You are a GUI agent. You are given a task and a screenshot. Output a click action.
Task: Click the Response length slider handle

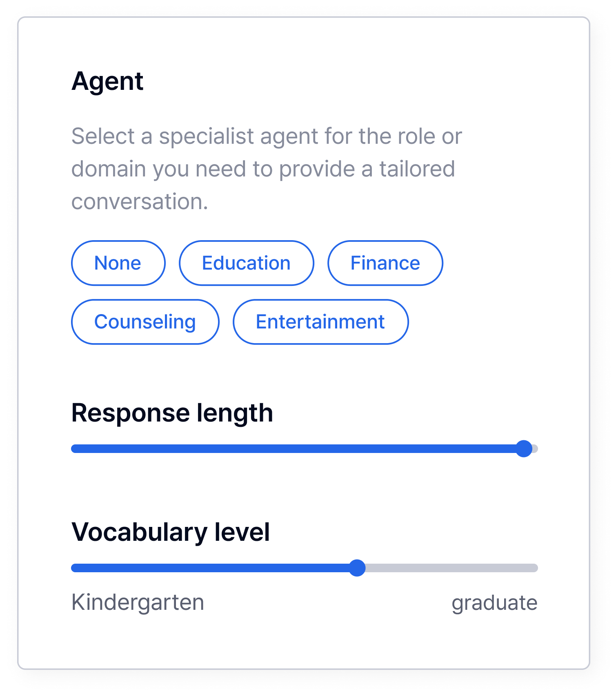[524, 449]
